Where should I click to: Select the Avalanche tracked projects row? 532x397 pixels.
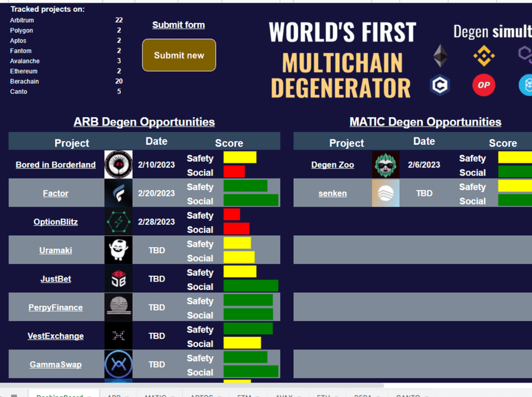tap(66, 61)
